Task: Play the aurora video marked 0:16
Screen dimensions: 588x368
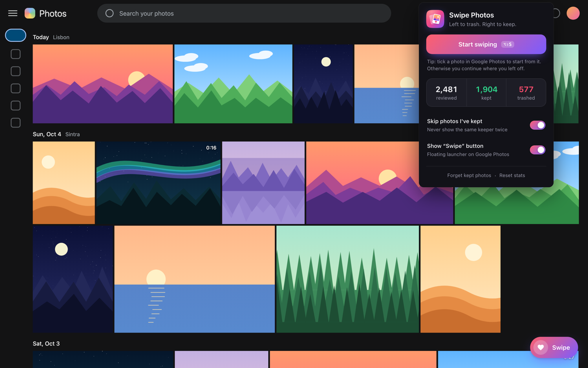Action: [158, 183]
